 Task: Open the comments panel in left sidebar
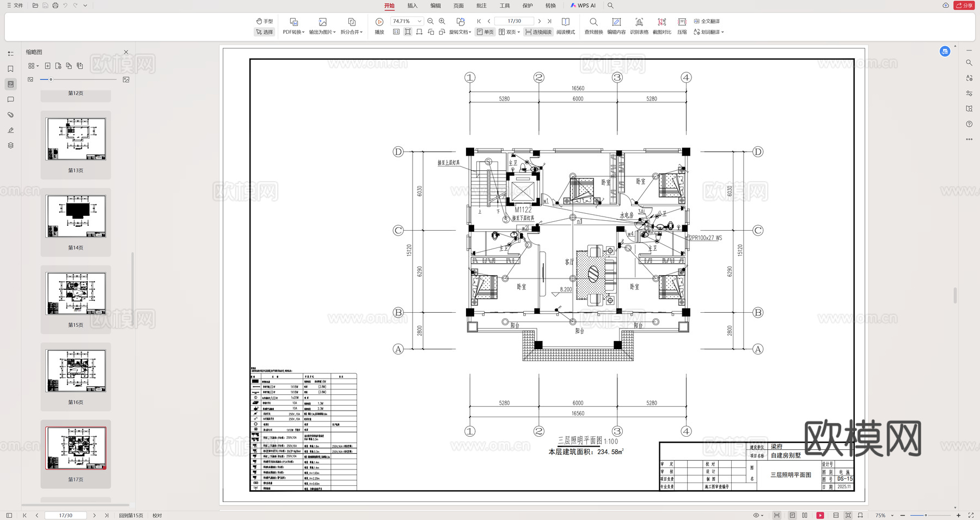tap(10, 100)
